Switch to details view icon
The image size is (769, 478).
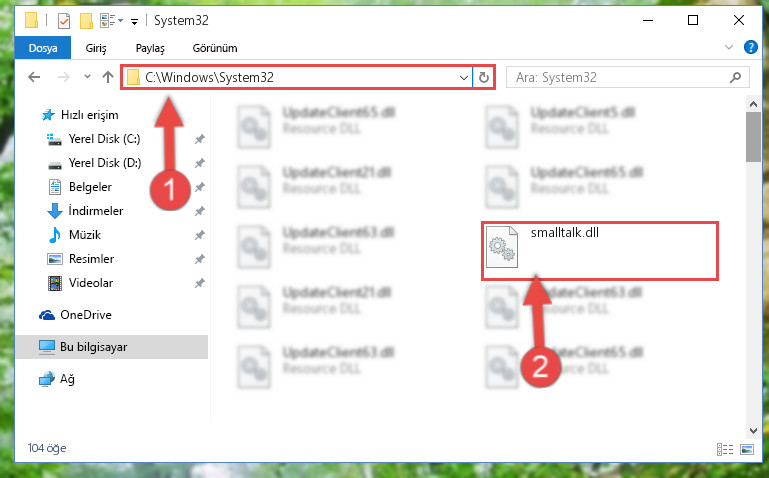pyautogui.click(x=725, y=449)
